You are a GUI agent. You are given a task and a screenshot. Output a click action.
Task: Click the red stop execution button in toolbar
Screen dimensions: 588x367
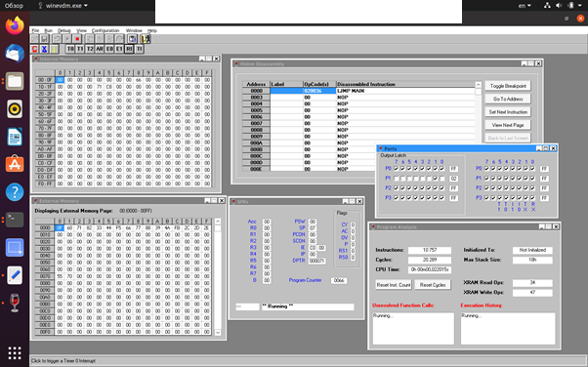click(77, 39)
